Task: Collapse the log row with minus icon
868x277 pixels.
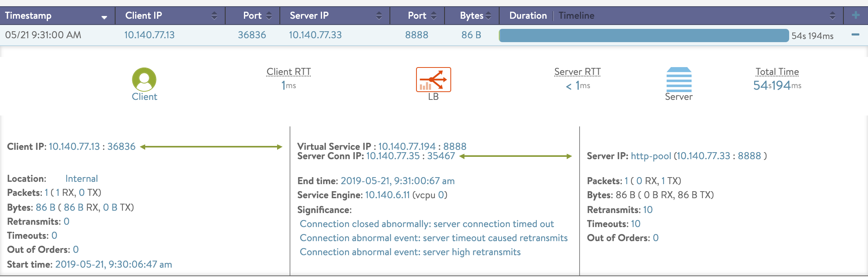Action: pos(856,35)
